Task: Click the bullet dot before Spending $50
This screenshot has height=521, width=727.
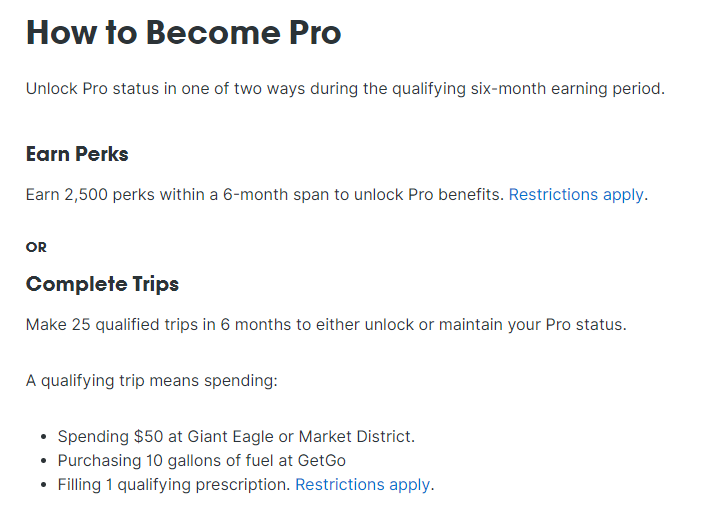Action: click(x=44, y=437)
